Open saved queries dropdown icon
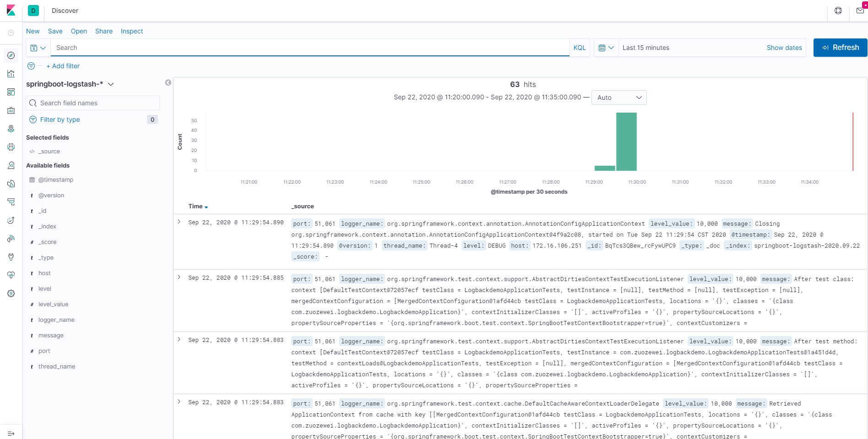868x439 pixels. [38, 48]
